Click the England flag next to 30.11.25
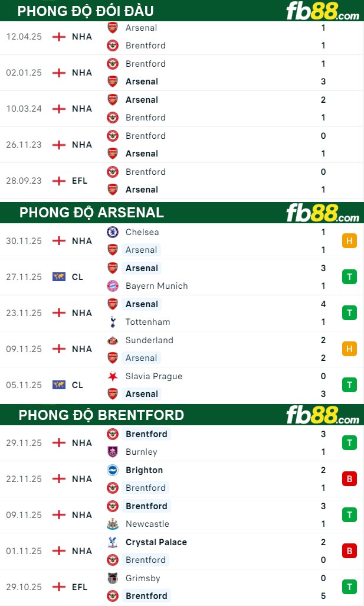The height and width of the screenshot is (606, 364). tap(58, 241)
